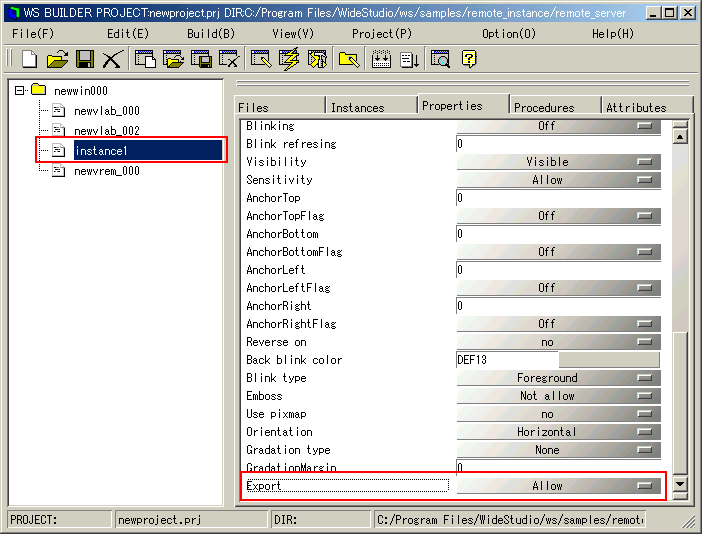Create a new window with the window-page icon

pyautogui.click(x=145, y=59)
